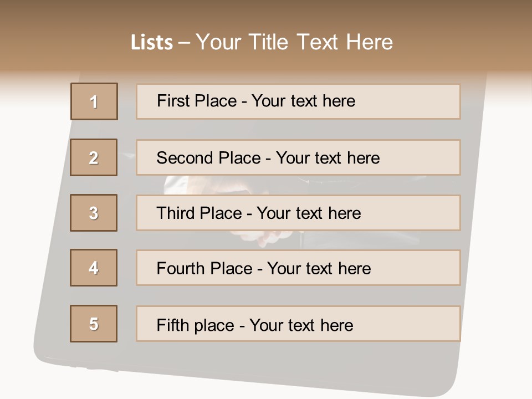
Task: Select the number 4 box
Action: pos(94,268)
